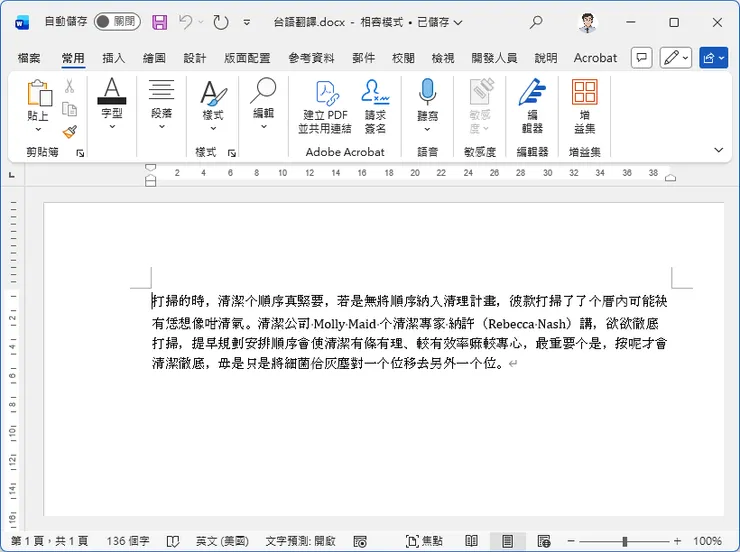
Task: Toggle the AutoSave switch
Action: click(x=117, y=22)
